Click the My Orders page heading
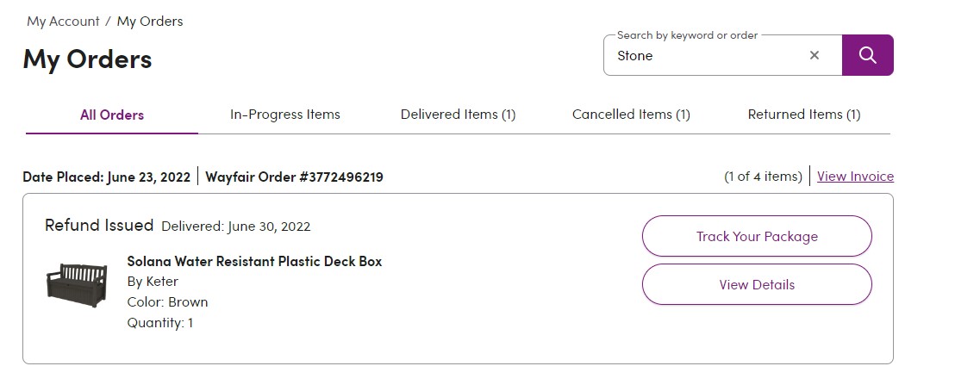980x391 pixels. tap(88, 59)
